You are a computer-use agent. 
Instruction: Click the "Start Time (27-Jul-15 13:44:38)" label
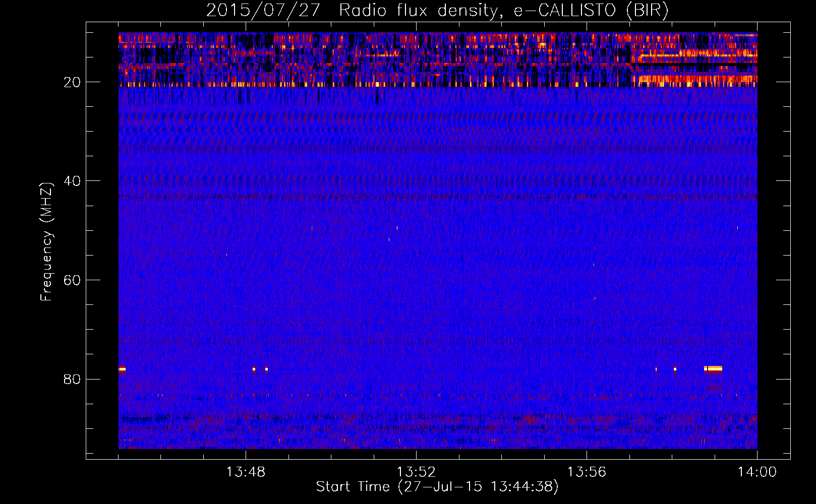[437, 487]
